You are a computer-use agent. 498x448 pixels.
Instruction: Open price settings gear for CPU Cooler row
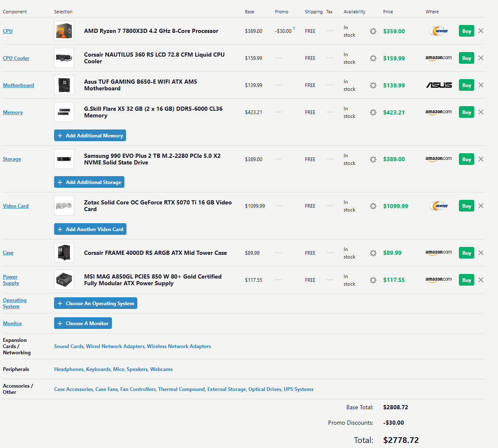pyautogui.click(x=373, y=58)
